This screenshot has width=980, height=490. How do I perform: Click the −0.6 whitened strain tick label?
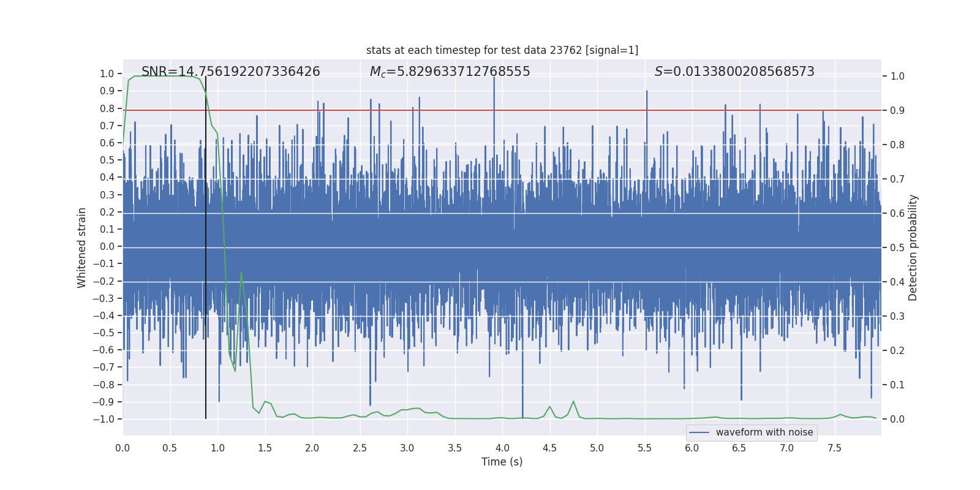pos(104,350)
